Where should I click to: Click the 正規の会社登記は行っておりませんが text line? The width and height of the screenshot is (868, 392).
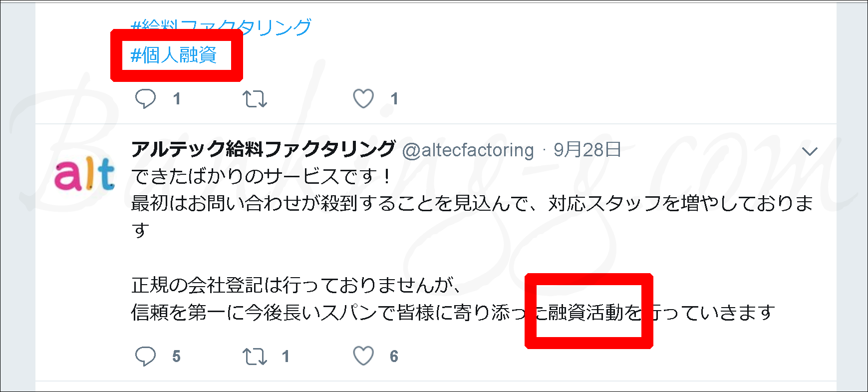pyautogui.click(x=296, y=285)
